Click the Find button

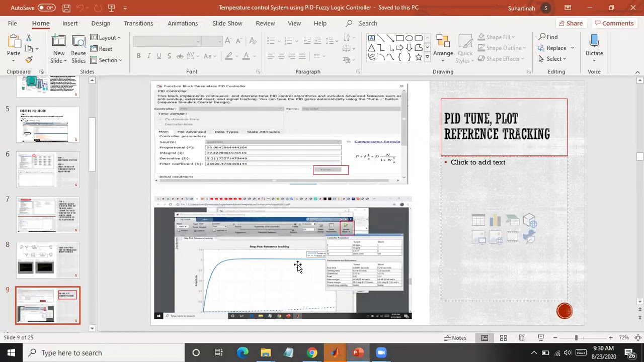[x=548, y=37]
